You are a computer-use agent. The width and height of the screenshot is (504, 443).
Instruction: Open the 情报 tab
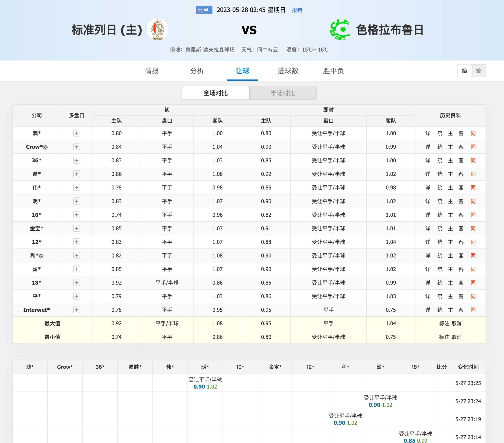(151, 71)
